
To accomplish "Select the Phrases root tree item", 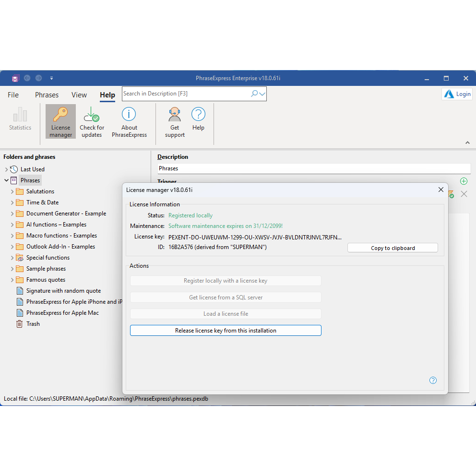I will coord(30,180).
